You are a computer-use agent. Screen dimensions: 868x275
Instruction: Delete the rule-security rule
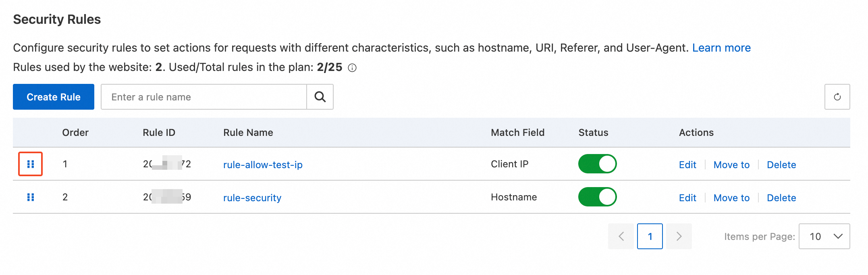coord(781,198)
